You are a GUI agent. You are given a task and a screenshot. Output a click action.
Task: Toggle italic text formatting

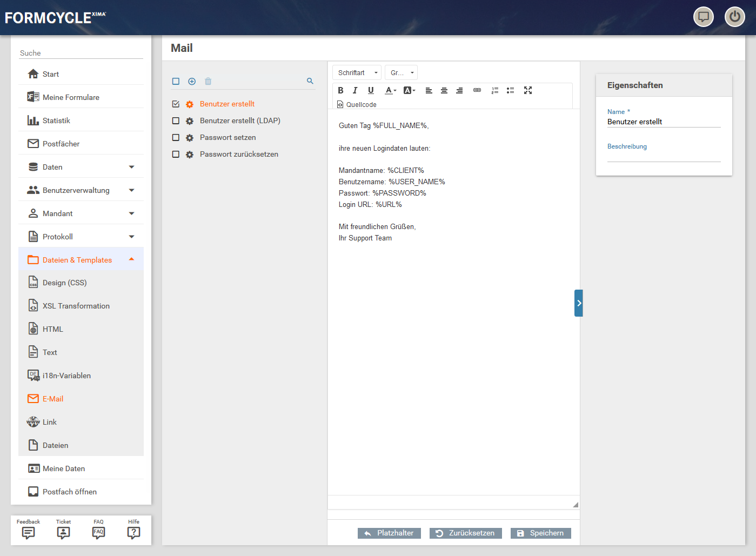[355, 90]
